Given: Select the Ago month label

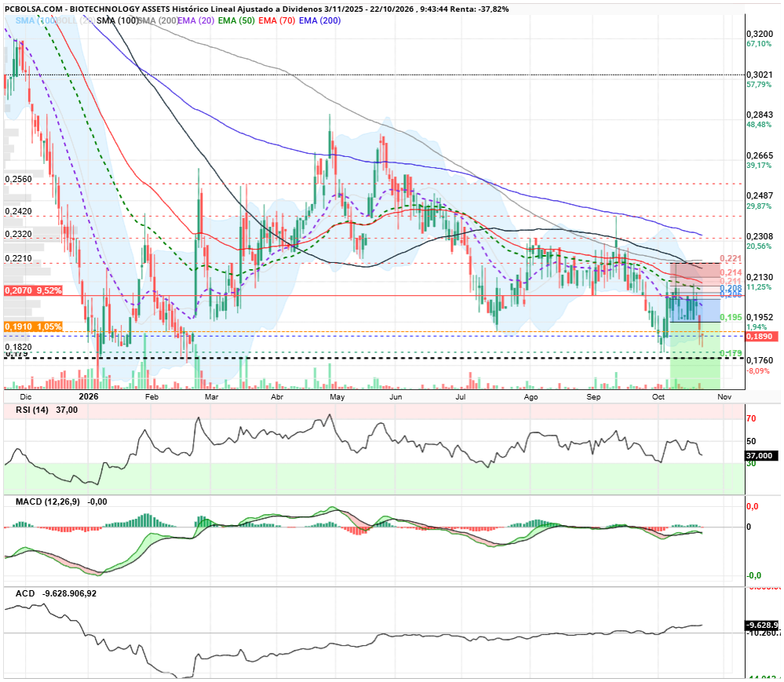Looking at the screenshot, I should point(531,397).
